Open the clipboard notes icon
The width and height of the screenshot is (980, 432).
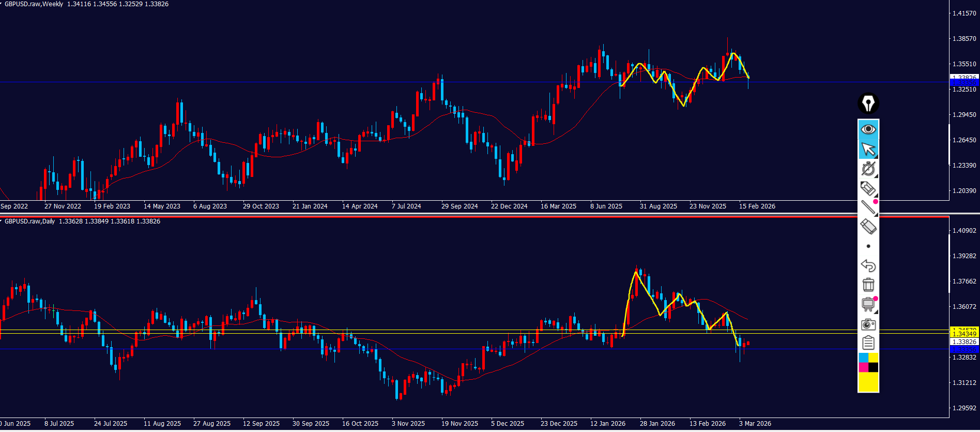868,342
